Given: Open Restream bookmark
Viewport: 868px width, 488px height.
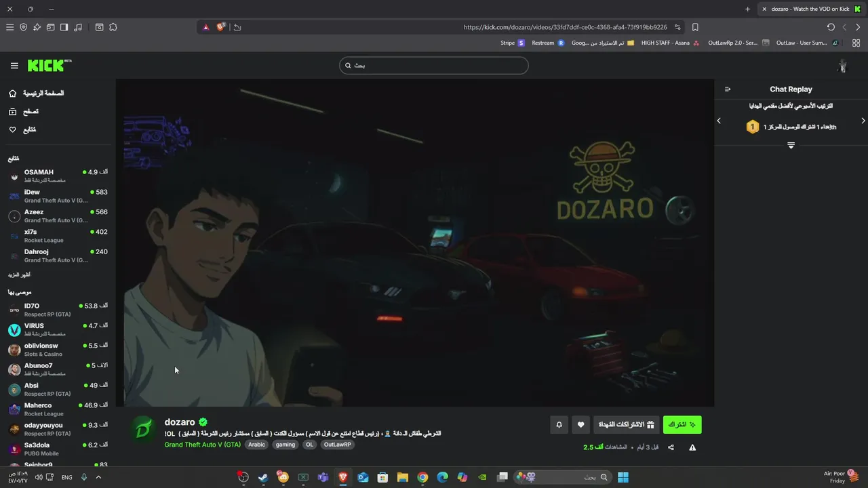Looking at the screenshot, I should [x=548, y=43].
